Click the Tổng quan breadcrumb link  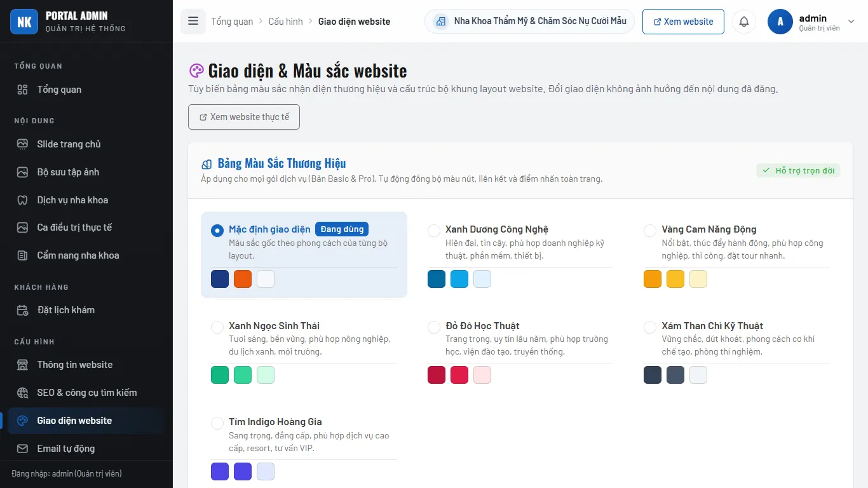point(232,22)
